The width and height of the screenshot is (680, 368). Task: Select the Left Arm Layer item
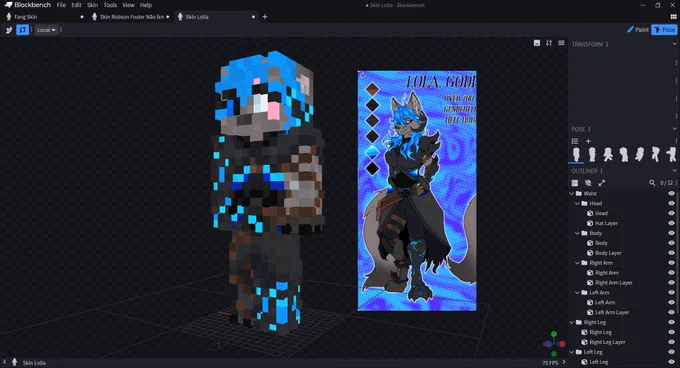[x=611, y=313]
